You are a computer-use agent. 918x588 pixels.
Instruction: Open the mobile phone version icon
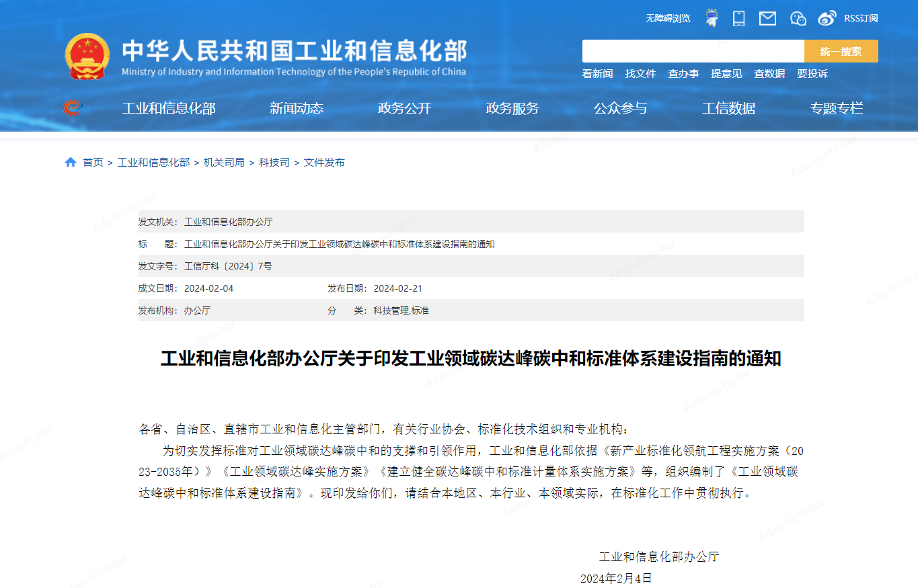click(738, 18)
